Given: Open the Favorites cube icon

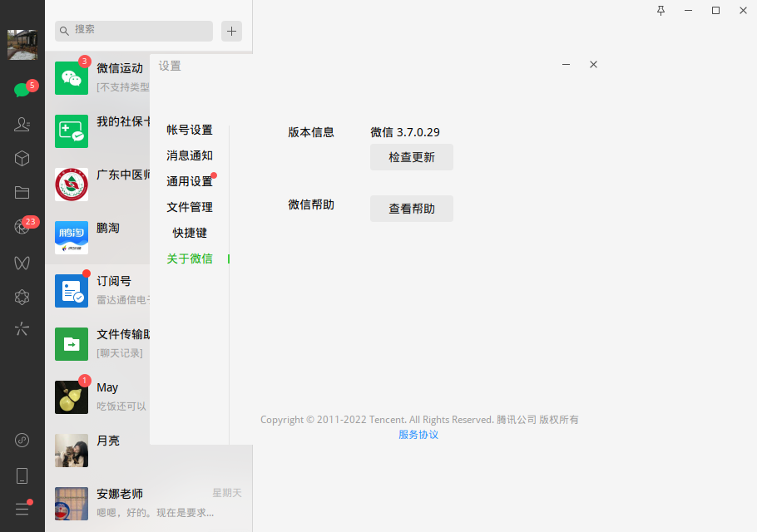Looking at the screenshot, I should coord(22,158).
